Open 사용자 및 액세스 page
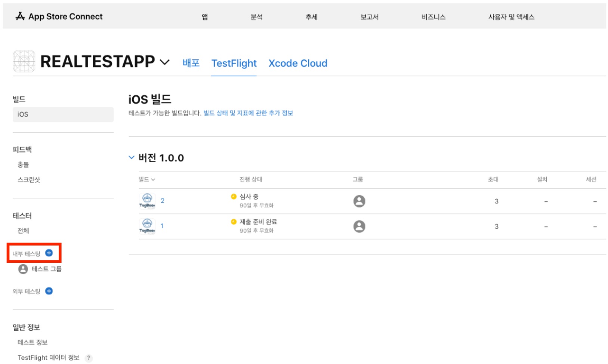608x364 pixels. click(511, 17)
